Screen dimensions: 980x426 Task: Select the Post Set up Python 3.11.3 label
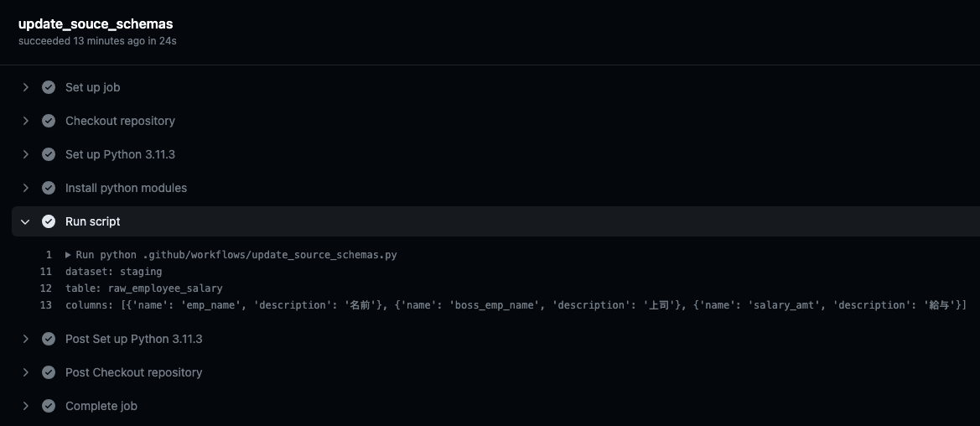pos(134,339)
